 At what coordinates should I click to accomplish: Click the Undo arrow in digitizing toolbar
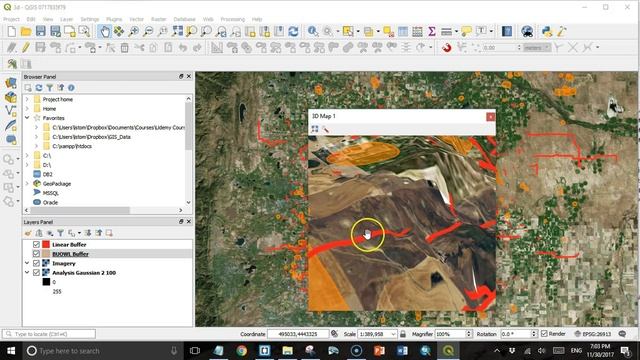pos(183,47)
